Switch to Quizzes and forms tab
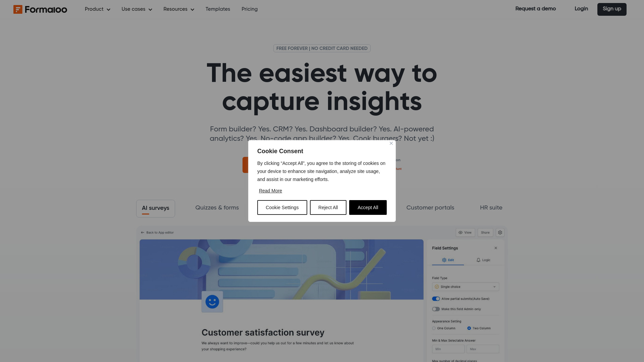The image size is (644, 362). pos(217,208)
